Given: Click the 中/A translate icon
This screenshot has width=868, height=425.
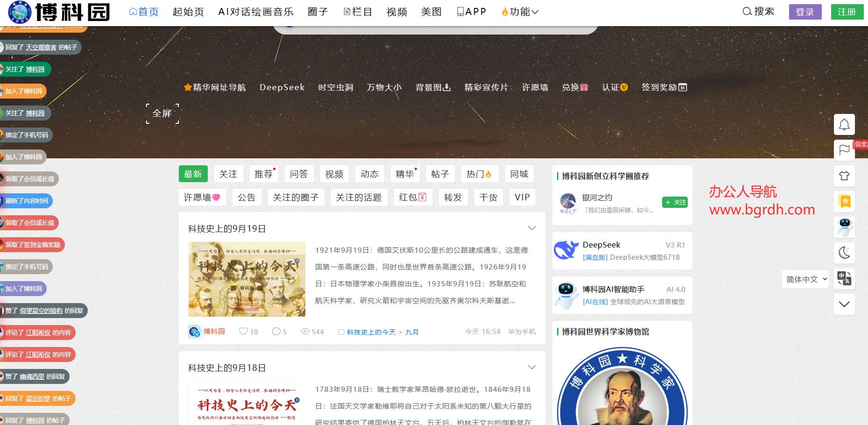Looking at the screenshot, I should point(844,278).
